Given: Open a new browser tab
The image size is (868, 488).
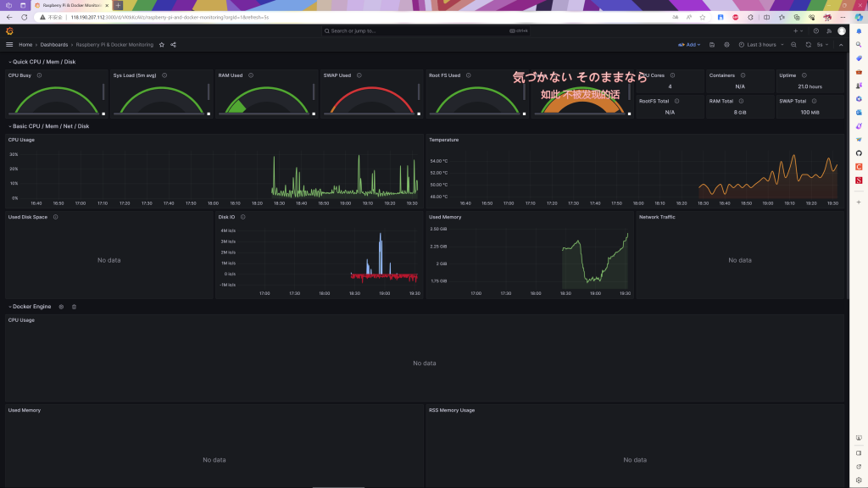Looking at the screenshot, I should (118, 6).
